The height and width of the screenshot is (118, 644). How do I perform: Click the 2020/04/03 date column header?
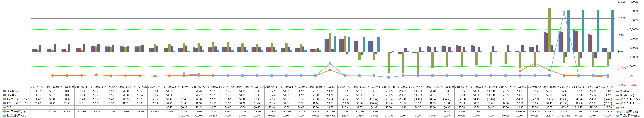(564, 87)
